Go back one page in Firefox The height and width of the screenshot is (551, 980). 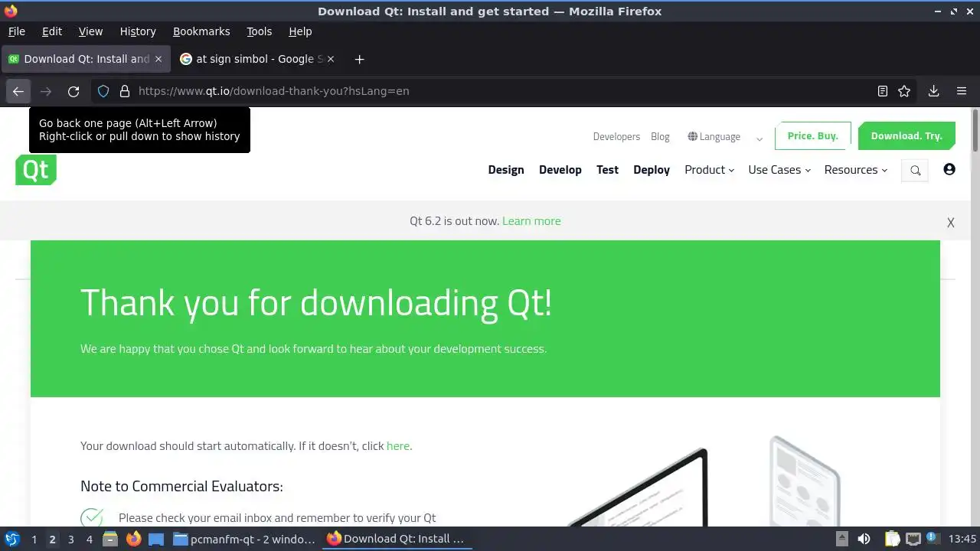click(x=18, y=91)
